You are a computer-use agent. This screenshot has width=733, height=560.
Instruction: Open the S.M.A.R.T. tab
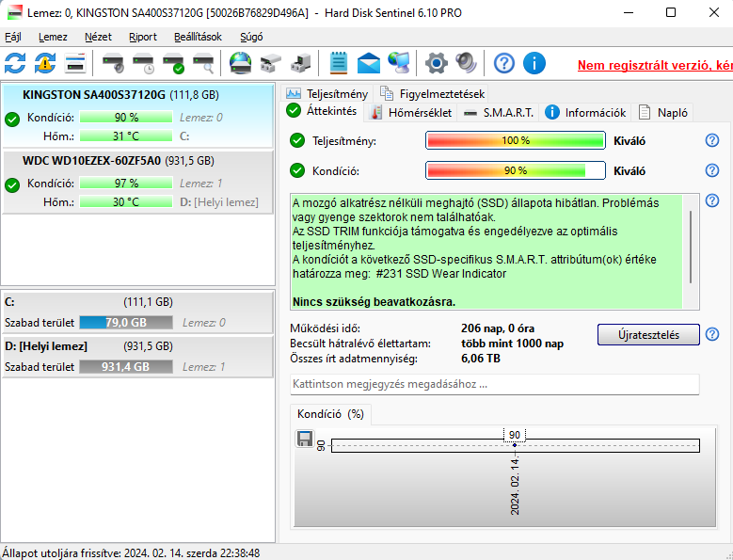[x=499, y=113]
